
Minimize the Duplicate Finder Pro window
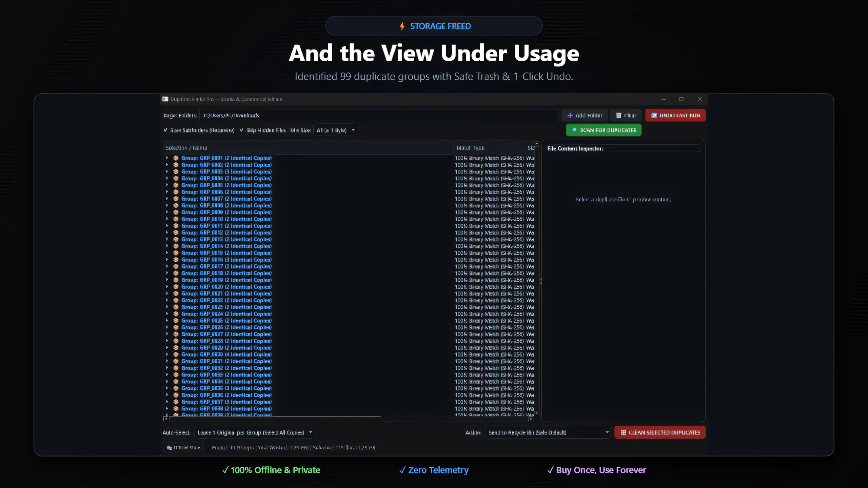pos(664,99)
